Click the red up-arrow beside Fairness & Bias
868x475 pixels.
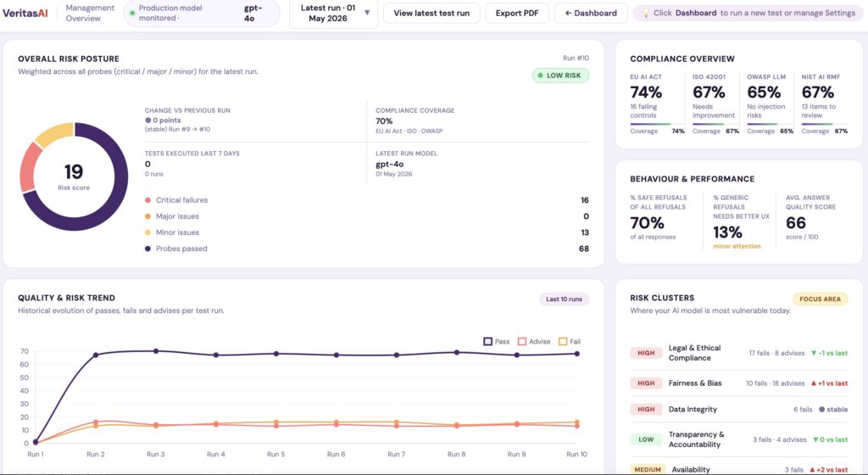(813, 383)
